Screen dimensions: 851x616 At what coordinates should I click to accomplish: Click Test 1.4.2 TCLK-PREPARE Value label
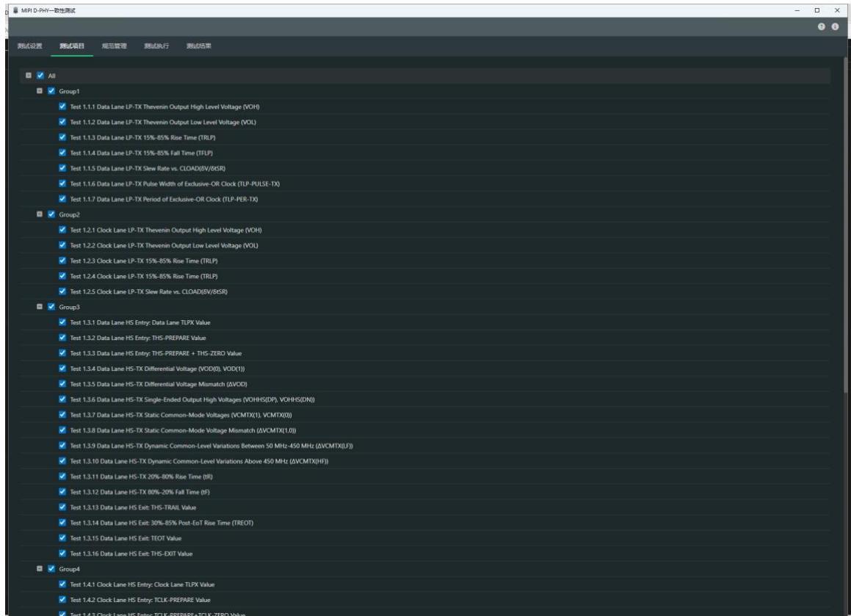click(140, 601)
